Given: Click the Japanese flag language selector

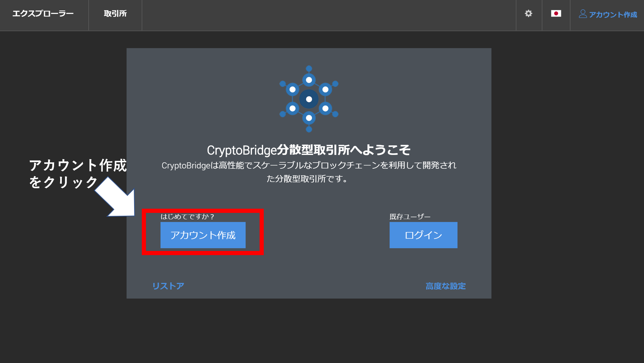Looking at the screenshot, I should 556,13.
